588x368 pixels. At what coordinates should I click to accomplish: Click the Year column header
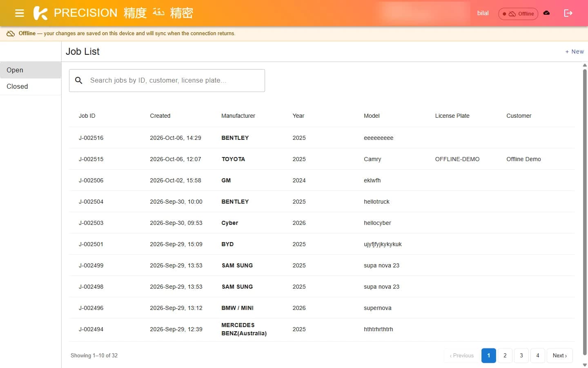298,116
